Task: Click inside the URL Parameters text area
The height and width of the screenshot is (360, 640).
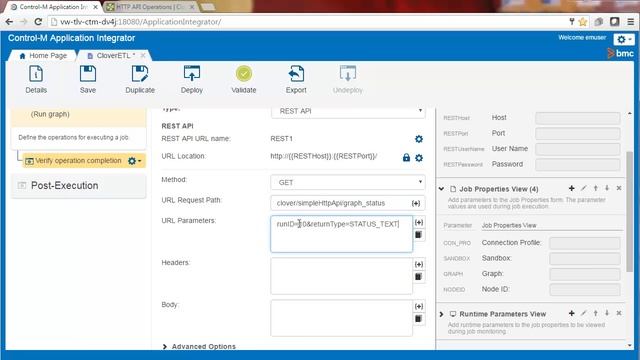Action: tap(341, 234)
